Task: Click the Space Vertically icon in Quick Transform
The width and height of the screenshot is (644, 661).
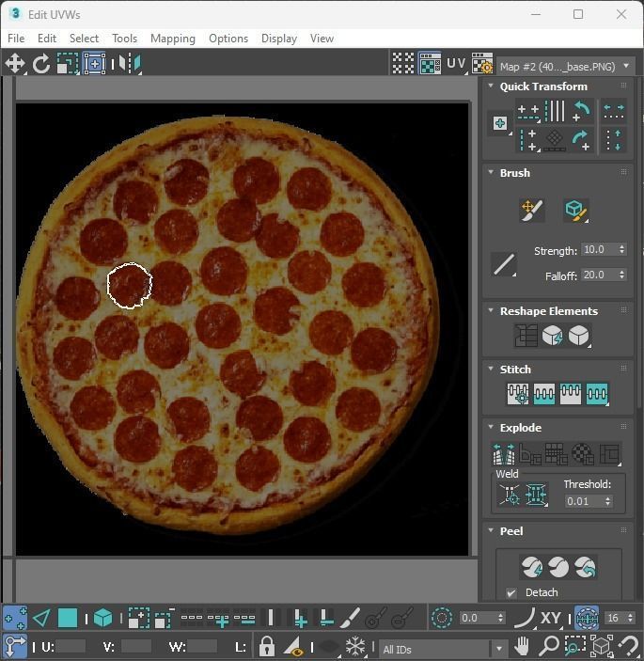Action: [614, 140]
